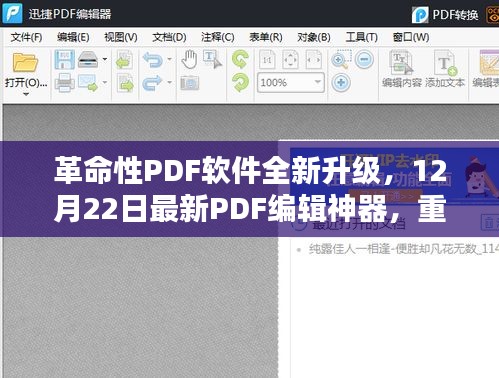
Task: Click the fit page view icon
Action: [x=290, y=60]
